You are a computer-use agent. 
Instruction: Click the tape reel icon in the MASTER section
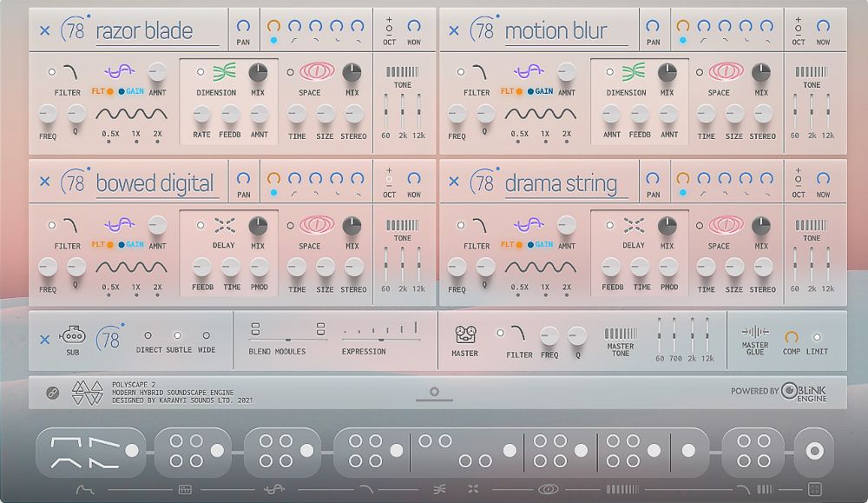pos(464,335)
